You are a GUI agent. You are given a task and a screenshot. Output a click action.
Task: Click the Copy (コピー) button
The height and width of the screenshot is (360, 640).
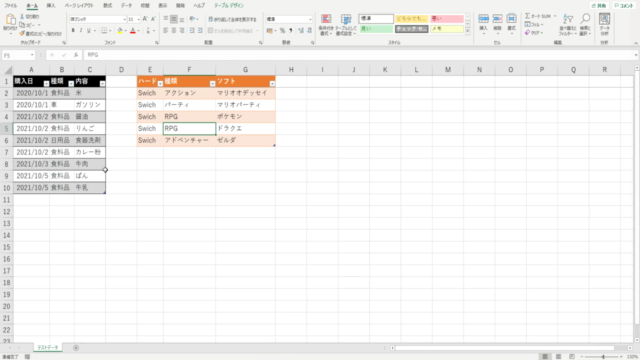(29, 25)
